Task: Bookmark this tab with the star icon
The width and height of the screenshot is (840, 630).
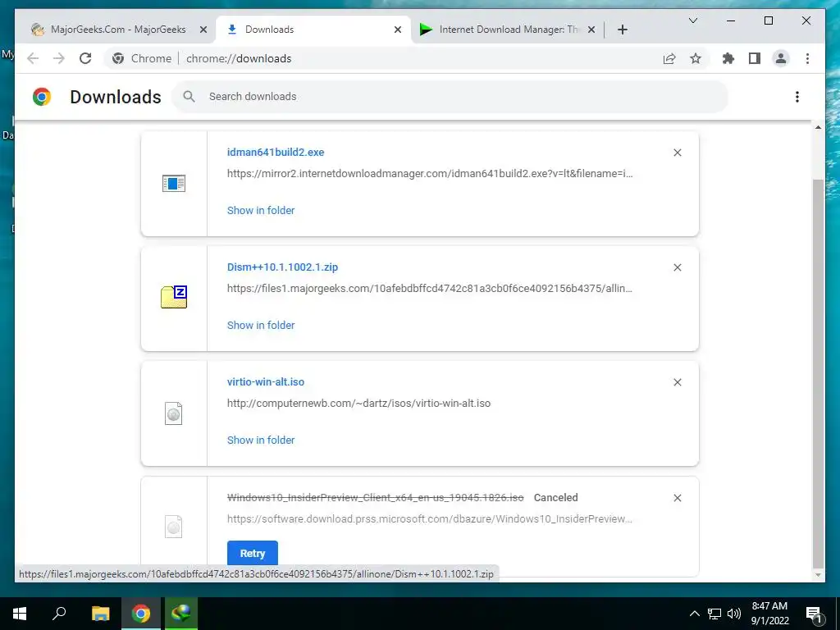Action: coord(696,58)
